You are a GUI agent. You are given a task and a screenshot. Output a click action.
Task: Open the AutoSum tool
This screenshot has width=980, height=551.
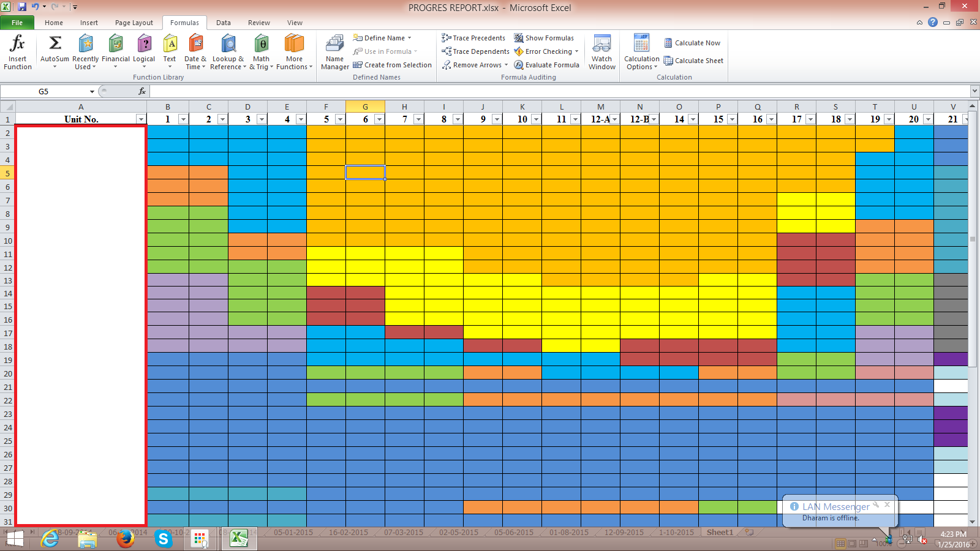point(55,44)
